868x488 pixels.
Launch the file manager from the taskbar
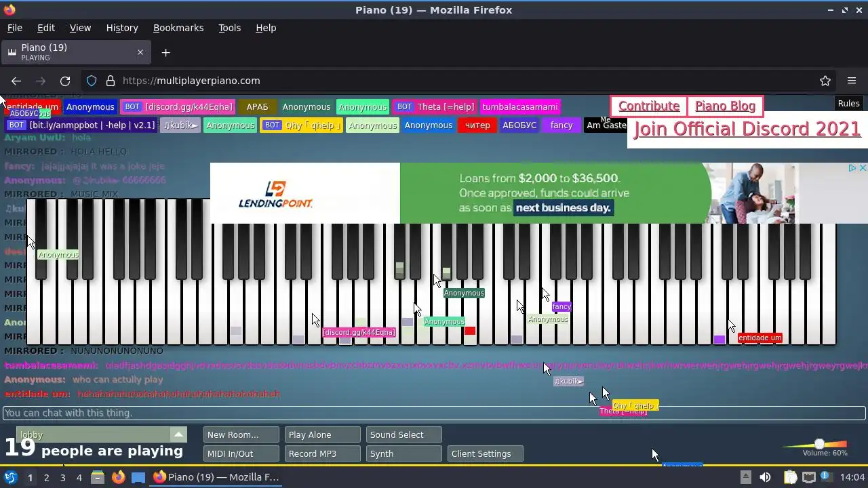[98, 477]
